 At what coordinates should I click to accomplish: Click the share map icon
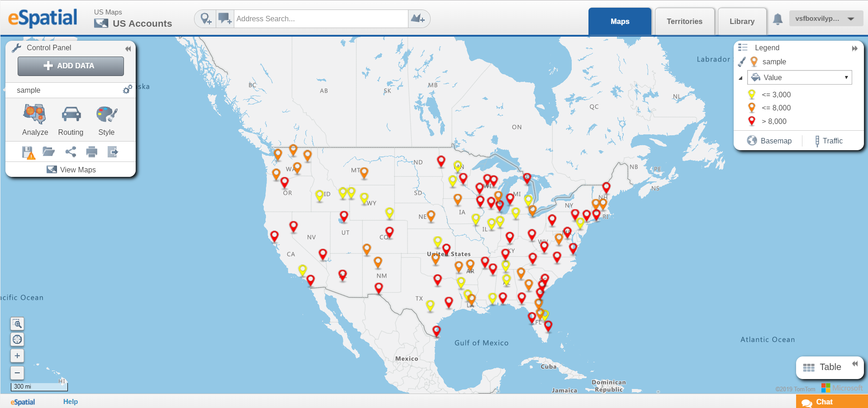[x=71, y=152]
